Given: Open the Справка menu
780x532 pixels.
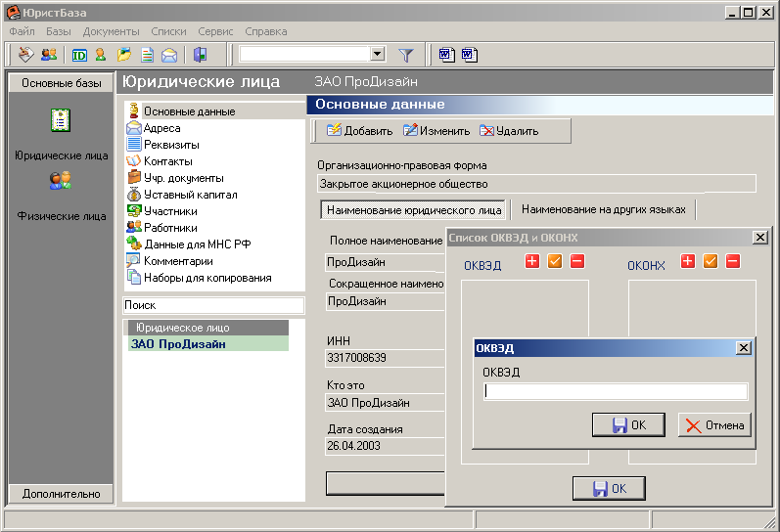Looking at the screenshot, I should [265, 31].
